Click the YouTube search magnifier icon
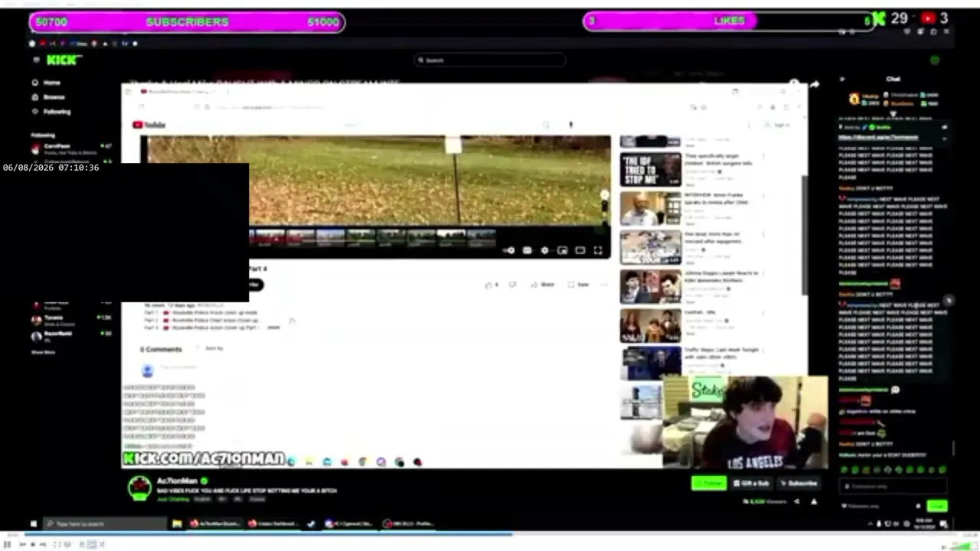The width and height of the screenshot is (980, 551). (x=546, y=125)
